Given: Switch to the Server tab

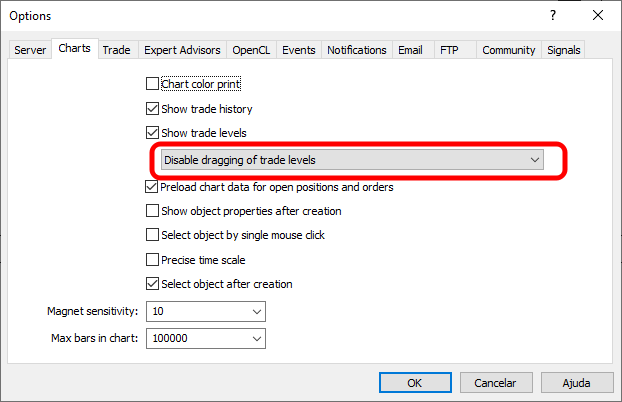Looking at the screenshot, I should 30,50.
